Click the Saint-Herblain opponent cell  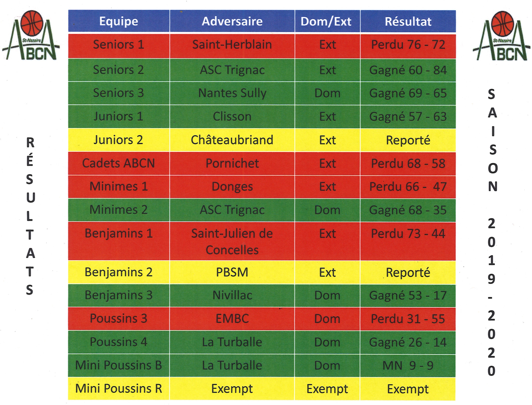[x=232, y=45]
